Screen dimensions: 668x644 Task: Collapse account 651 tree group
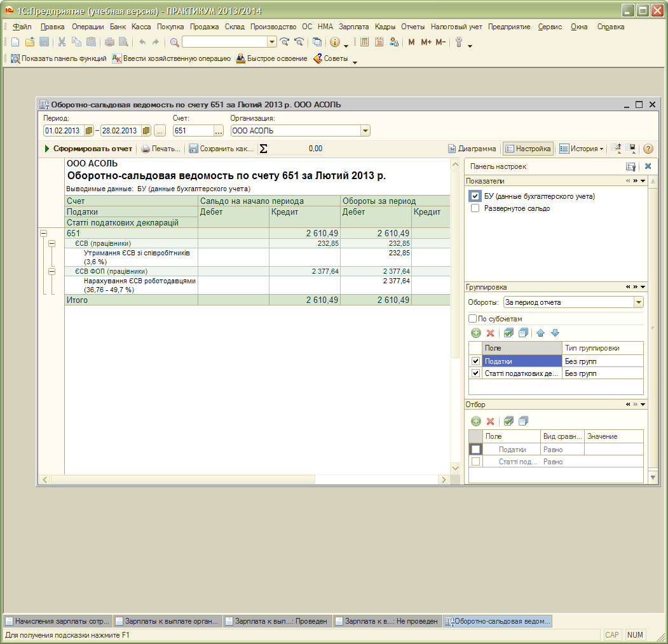[43, 233]
